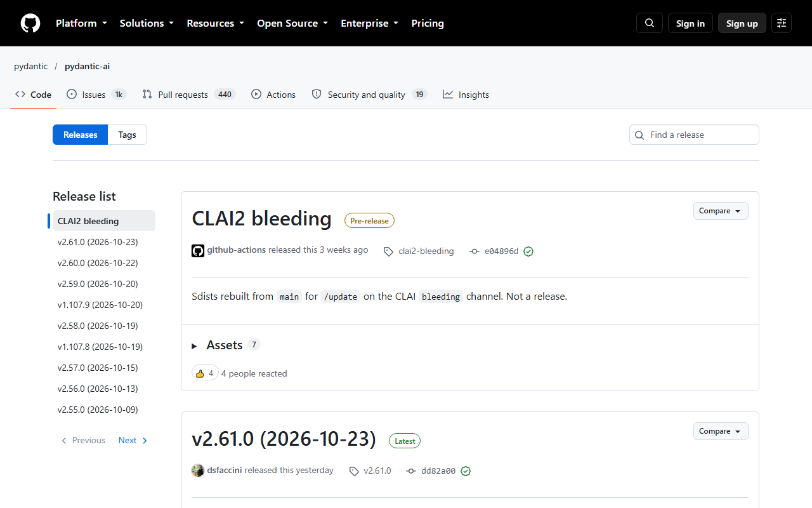Click the Sign in button
The image size is (812, 508).
(690, 23)
